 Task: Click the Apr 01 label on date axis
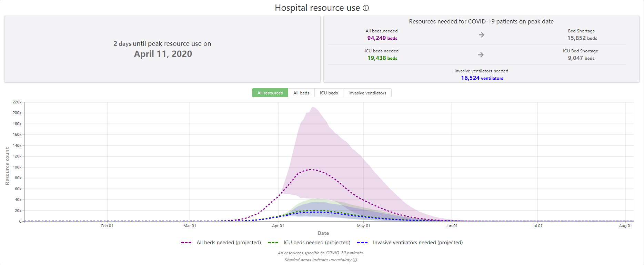[x=278, y=226]
